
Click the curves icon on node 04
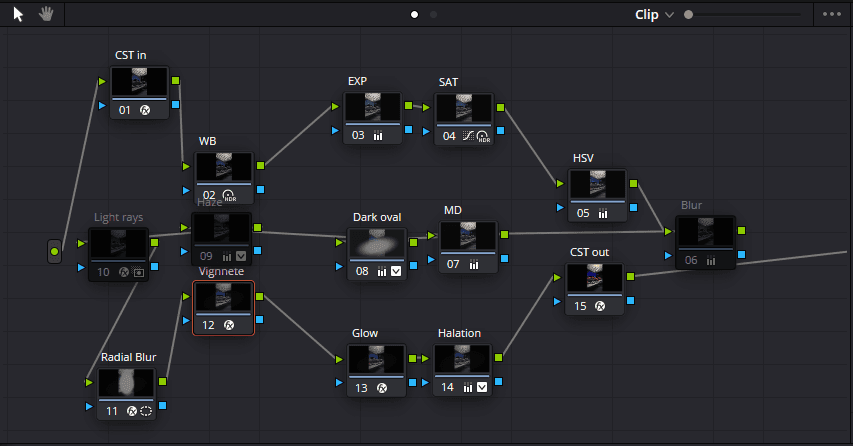(x=468, y=136)
